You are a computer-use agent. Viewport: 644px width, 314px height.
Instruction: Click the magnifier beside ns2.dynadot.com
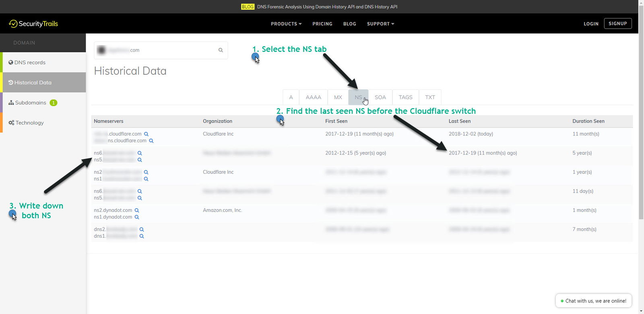pos(137,210)
